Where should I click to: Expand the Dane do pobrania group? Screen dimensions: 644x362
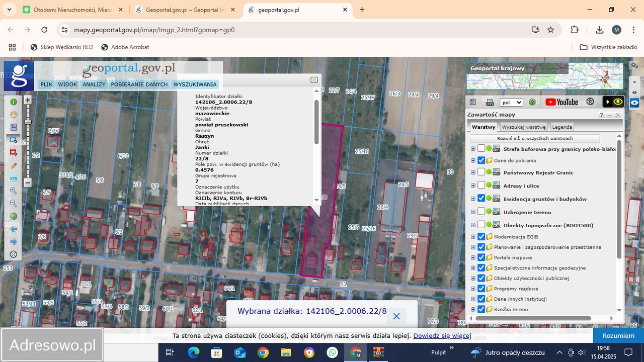click(x=473, y=160)
